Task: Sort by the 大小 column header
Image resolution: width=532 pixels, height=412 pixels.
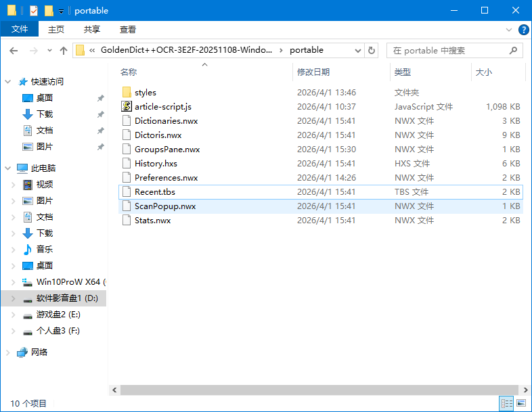Action: point(483,72)
